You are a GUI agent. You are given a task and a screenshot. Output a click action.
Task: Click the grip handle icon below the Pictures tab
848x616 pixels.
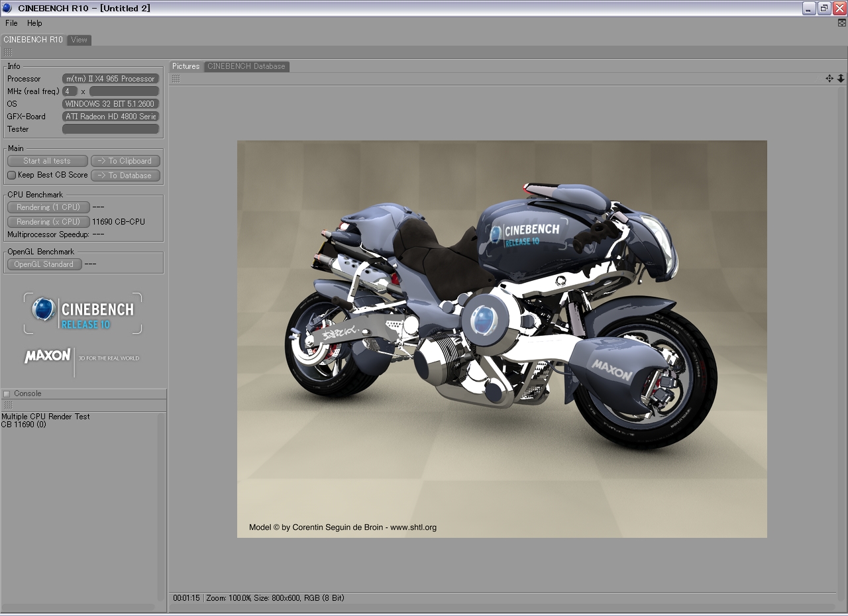click(176, 79)
